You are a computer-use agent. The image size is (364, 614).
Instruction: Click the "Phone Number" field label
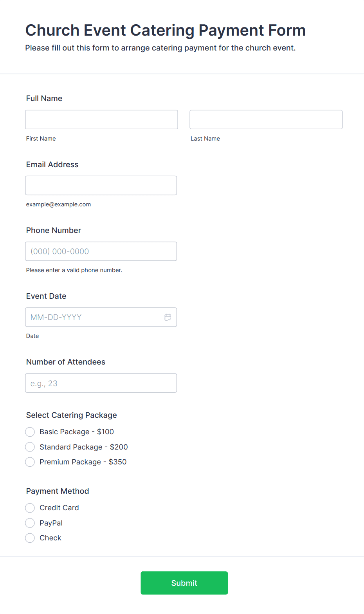[x=54, y=230]
